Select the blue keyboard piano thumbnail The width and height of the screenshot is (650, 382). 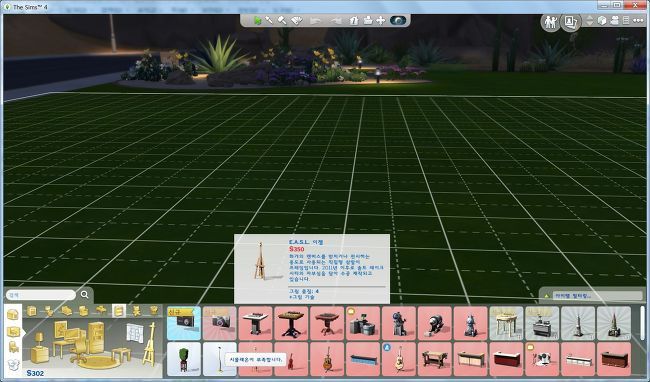[x=363, y=359]
